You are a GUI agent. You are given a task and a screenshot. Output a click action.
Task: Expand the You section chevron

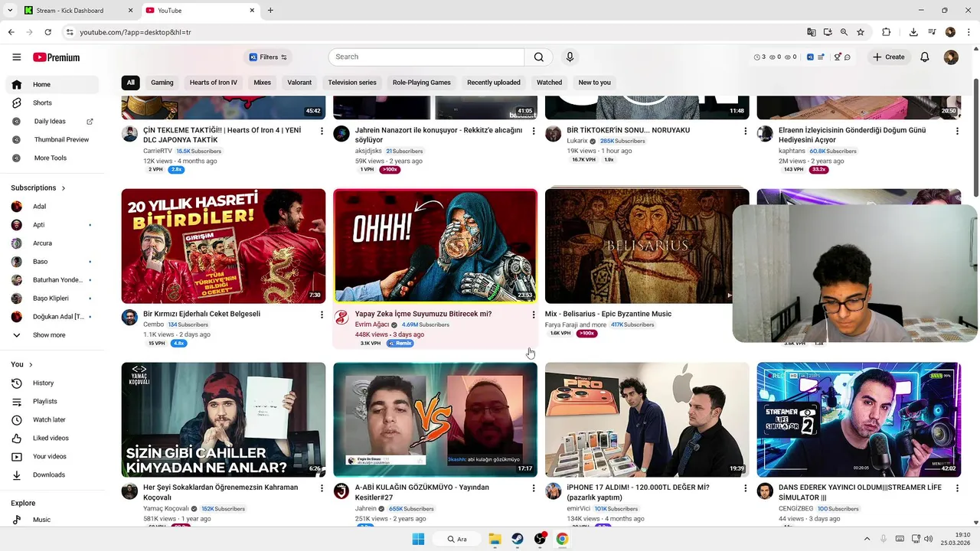31,364
